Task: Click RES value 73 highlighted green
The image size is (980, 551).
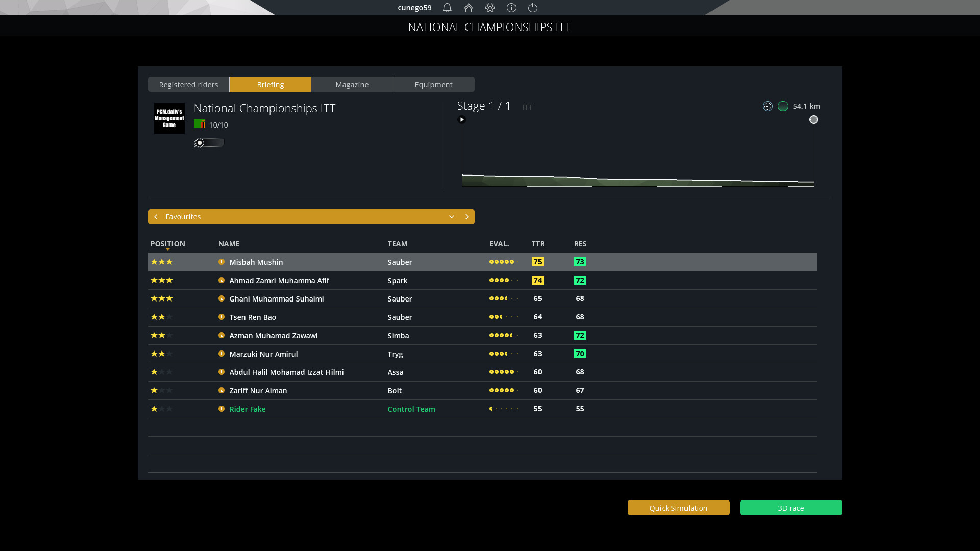Action: 580,262
